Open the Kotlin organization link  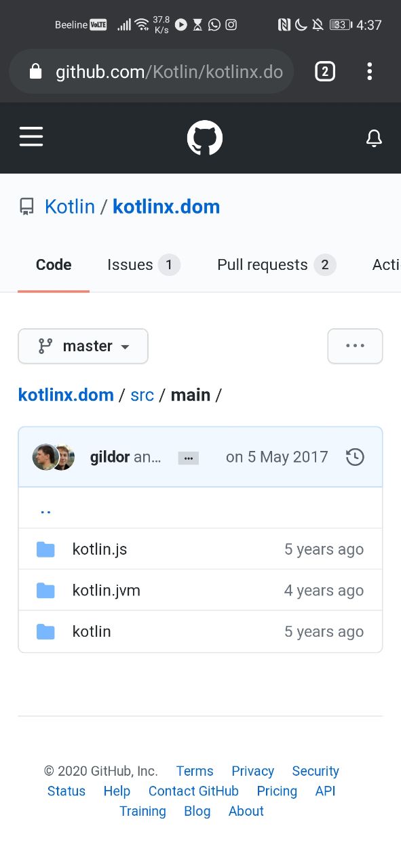(70, 207)
